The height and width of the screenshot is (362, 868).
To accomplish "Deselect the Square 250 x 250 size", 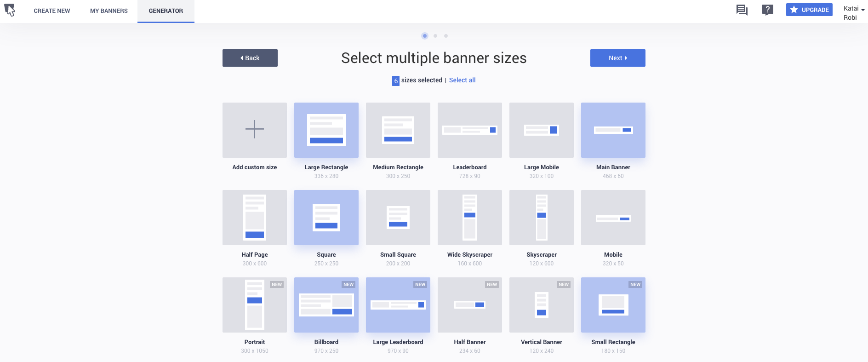I will coord(326,218).
